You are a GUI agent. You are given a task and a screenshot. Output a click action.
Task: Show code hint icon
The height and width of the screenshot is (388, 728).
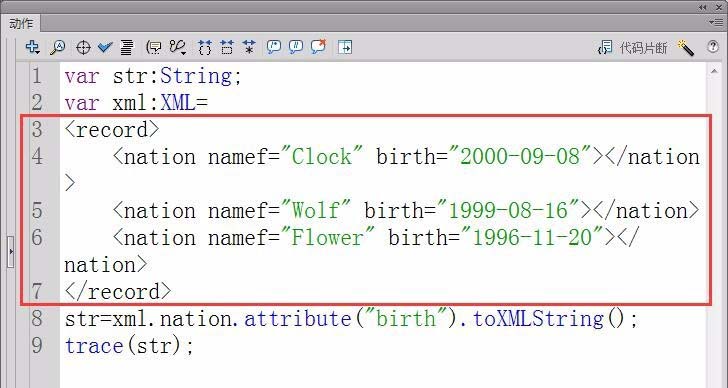coord(154,47)
